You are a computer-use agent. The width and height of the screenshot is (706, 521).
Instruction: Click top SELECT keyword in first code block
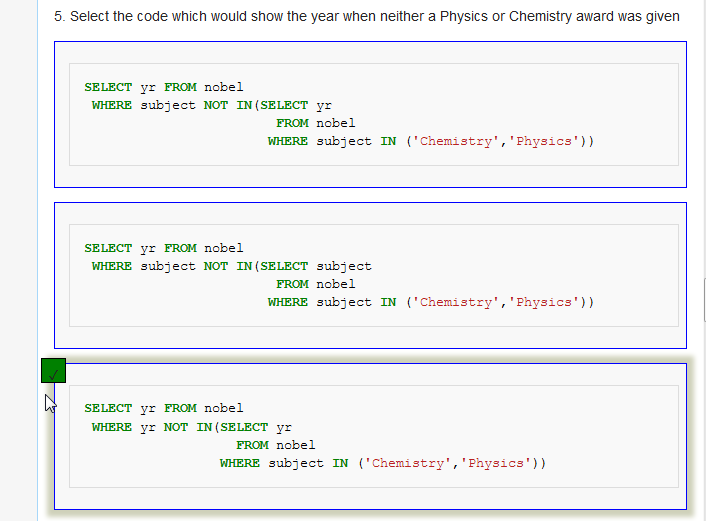[x=108, y=87]
